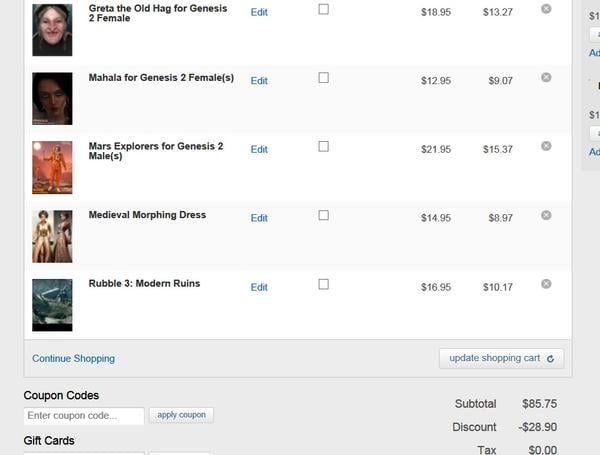
Task: Open Greta the Old Hag product thumbnail
Action: (x=52, y=30)
